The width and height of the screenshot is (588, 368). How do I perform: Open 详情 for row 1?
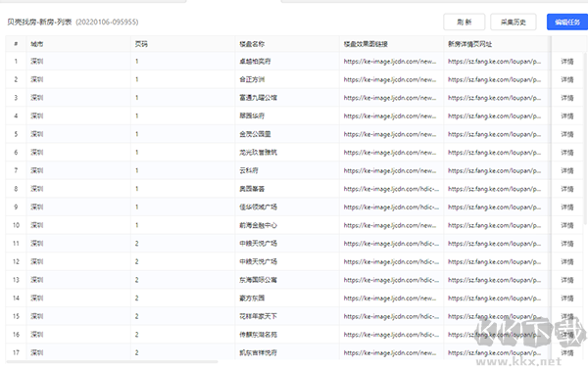[x=567, y=62]
